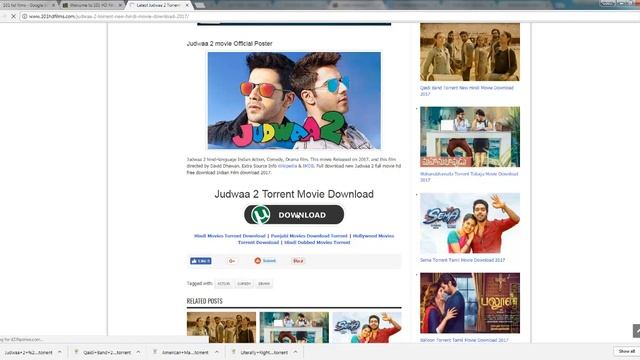
Task: Click 'Judwaa 2 Torrent Movie Download' heading
Action: [294, 194]
